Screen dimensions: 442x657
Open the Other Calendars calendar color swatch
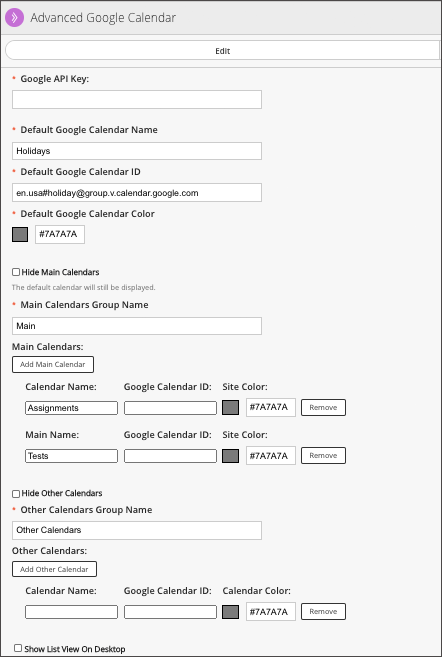tap(230, 612)
